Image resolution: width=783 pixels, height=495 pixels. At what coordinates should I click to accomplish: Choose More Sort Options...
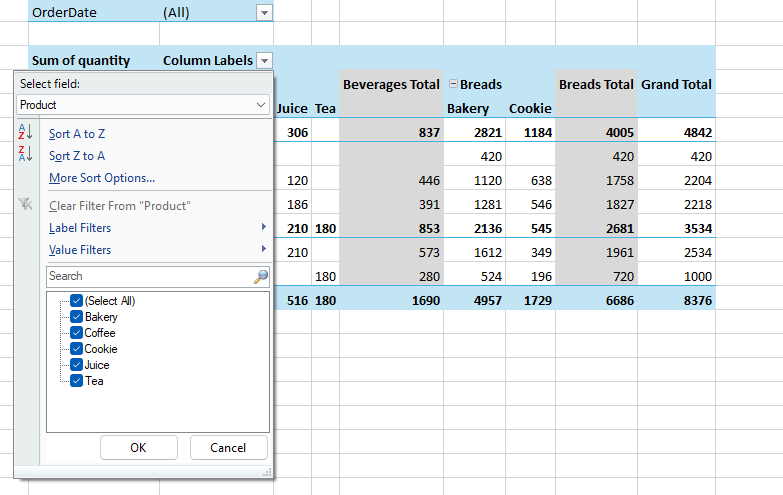tap(102, 178)
